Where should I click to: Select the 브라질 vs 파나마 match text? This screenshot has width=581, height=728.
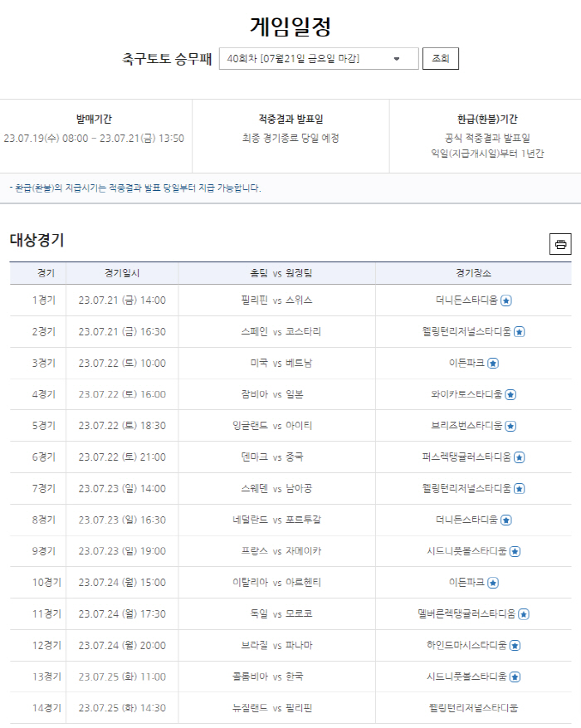coord(276,645)
